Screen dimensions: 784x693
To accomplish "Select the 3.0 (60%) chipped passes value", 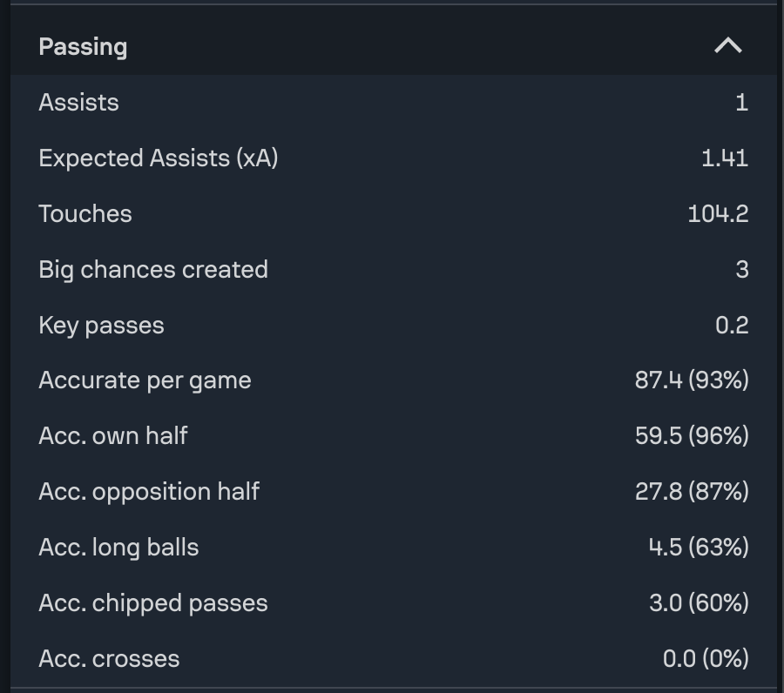I will (x=699, y=603).
